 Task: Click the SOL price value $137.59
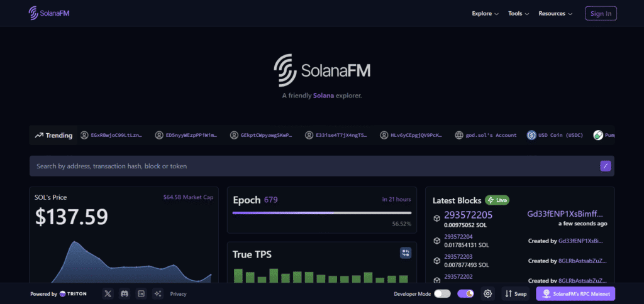[72, 217]
